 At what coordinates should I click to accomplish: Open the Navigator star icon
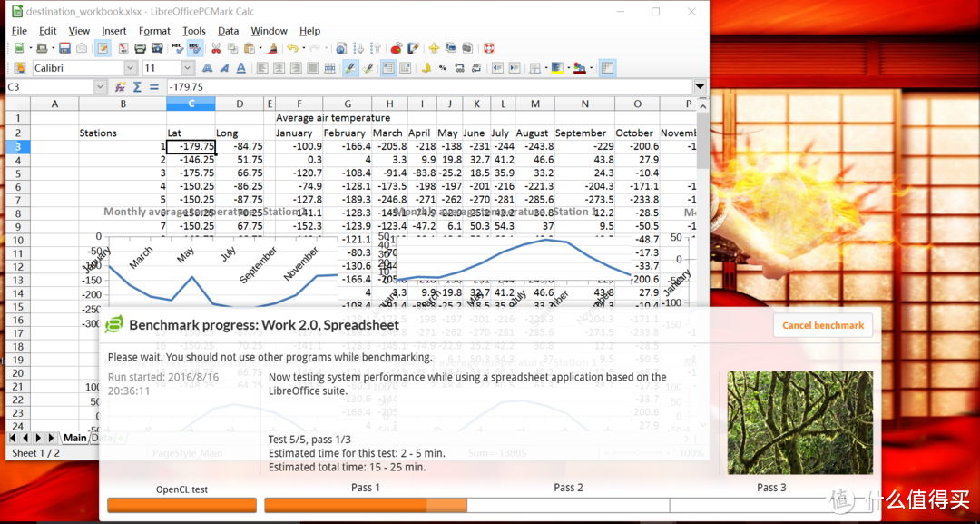(433, 48)
